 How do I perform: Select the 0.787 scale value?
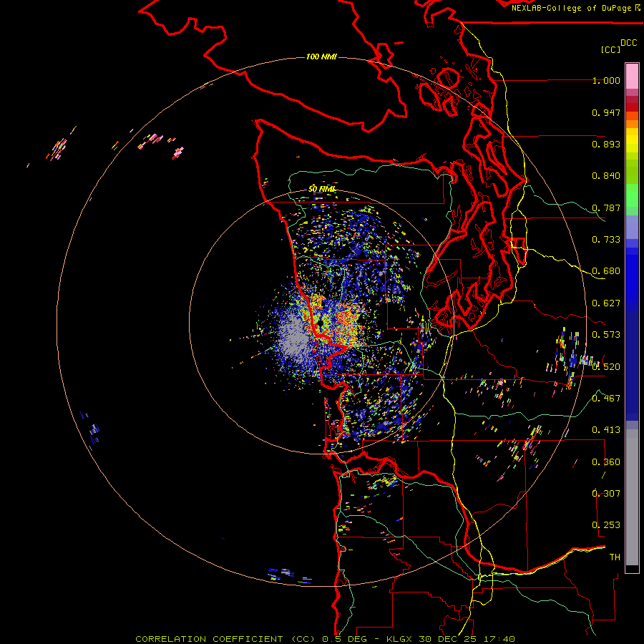coord(606,208)
